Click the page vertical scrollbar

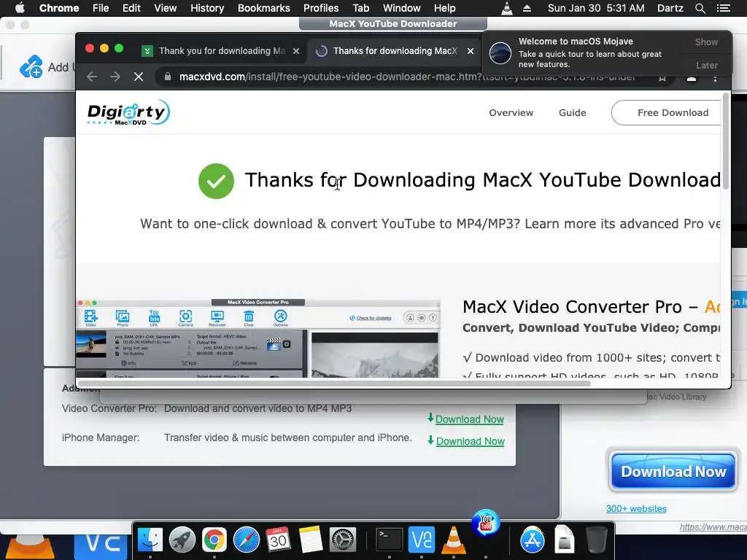click(726, 141)
